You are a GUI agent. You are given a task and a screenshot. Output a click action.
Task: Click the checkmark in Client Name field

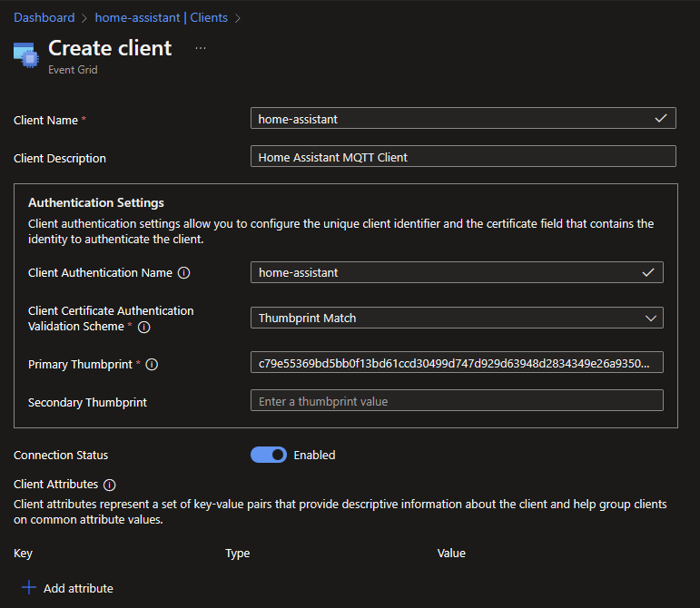[x=661, y=118]
